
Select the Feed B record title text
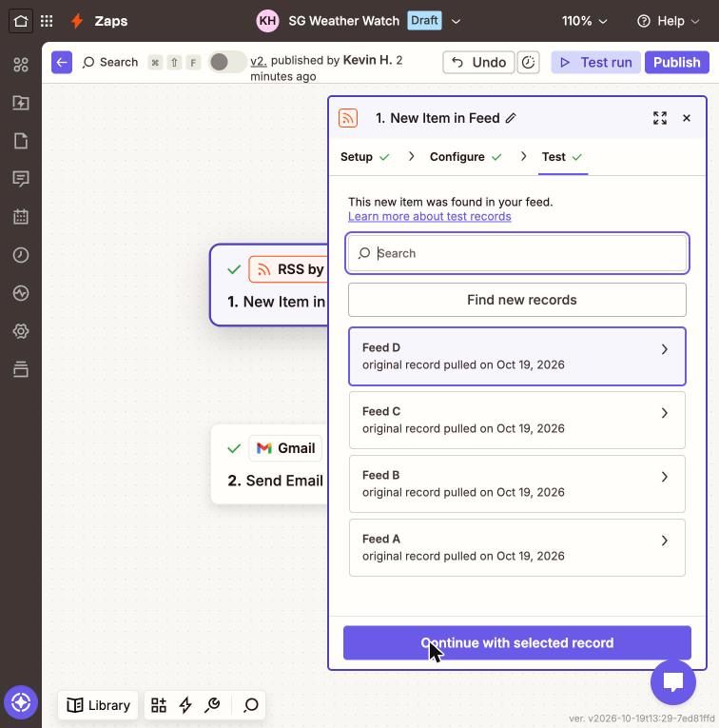click(380, 475)
